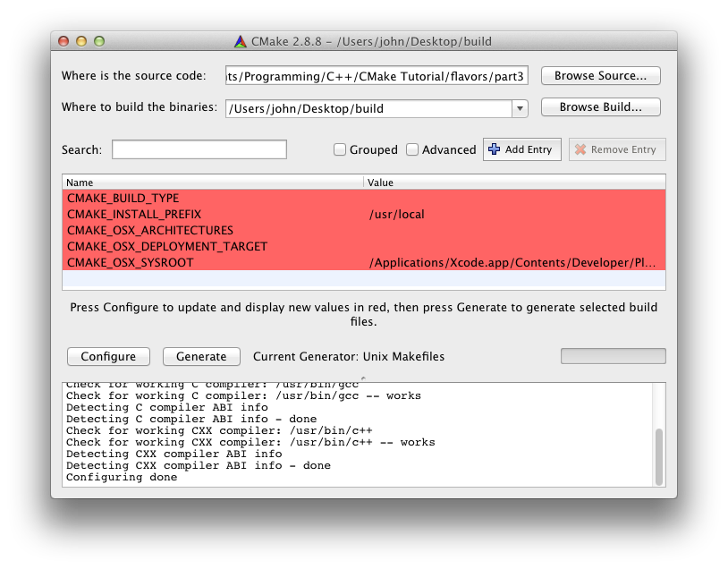This screenshot has height=569, width=728.
Task: Click the Name column header
Action: [213, 183]
